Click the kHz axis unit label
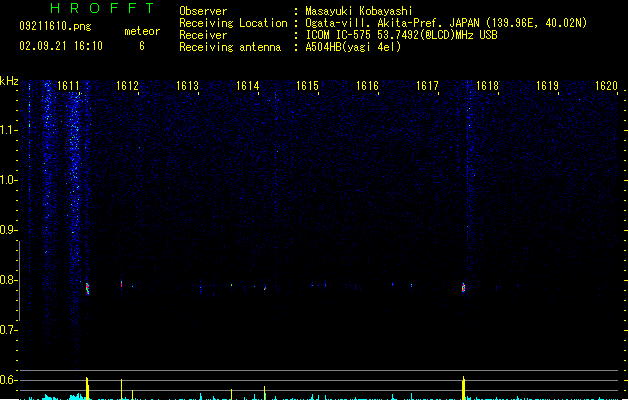Viewport: 629px width, 400px height. click(9, 81)
